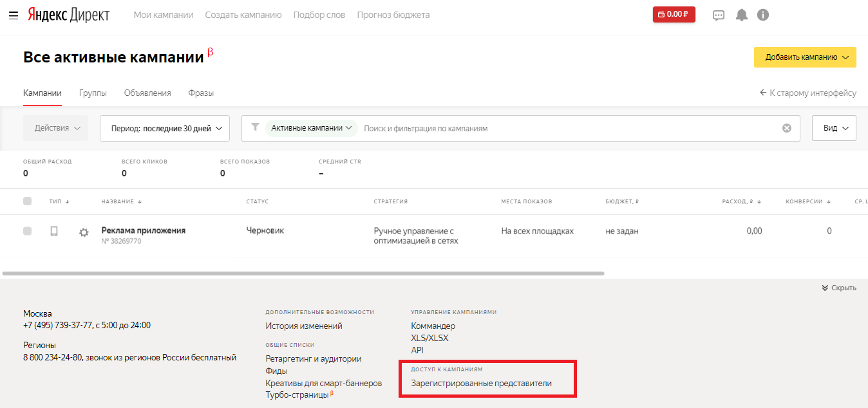
Task: Open settings gear for Реклама приложения
Action: coord(84,233)
